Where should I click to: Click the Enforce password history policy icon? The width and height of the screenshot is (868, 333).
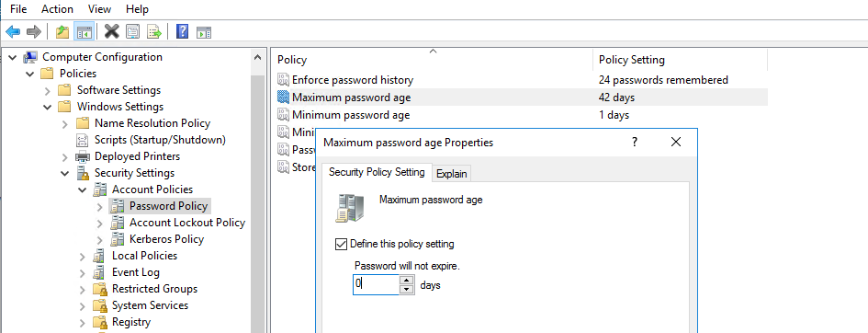click(x=284, y=80)
